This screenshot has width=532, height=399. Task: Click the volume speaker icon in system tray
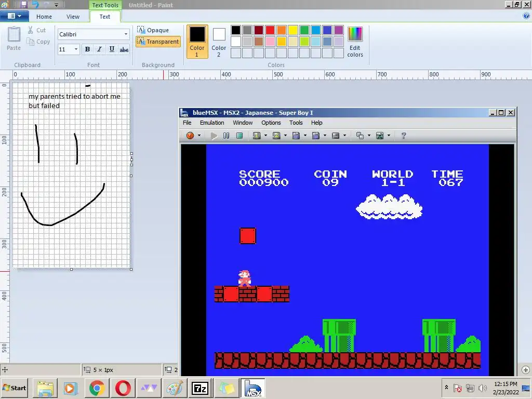coord(482,388)
